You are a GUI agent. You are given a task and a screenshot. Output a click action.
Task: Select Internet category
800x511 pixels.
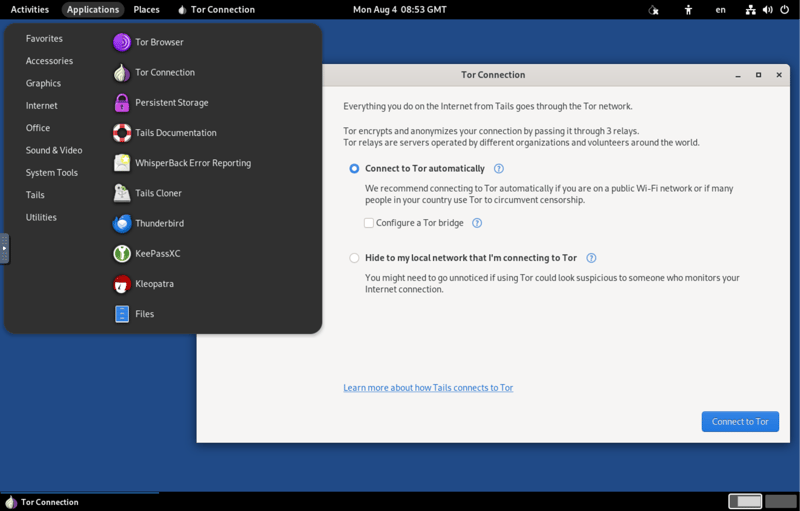42,106
